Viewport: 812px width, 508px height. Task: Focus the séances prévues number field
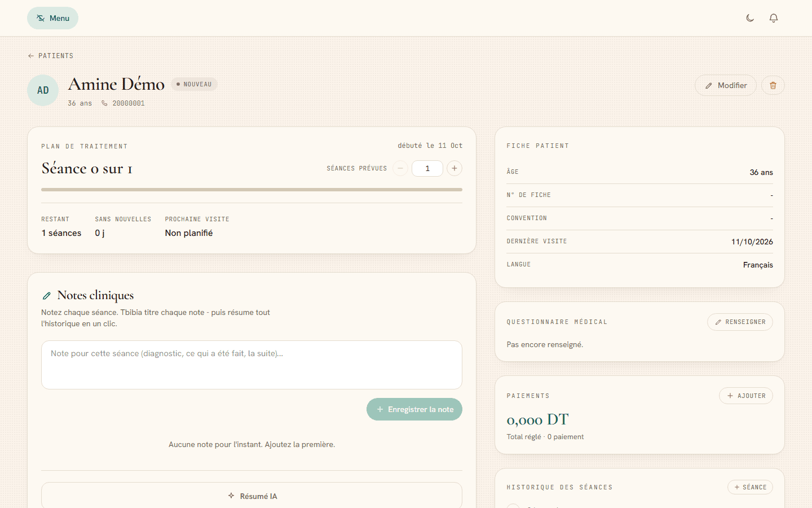[x=427, y=168]
